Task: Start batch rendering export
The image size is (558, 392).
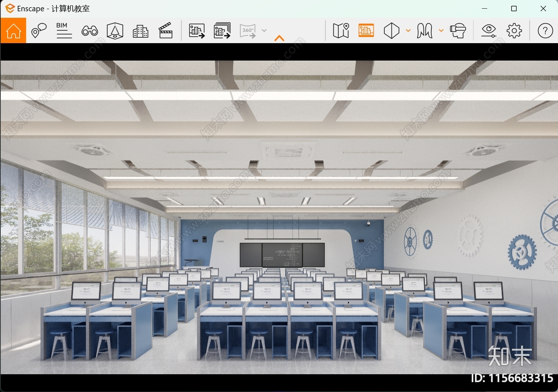Action: 222,31
